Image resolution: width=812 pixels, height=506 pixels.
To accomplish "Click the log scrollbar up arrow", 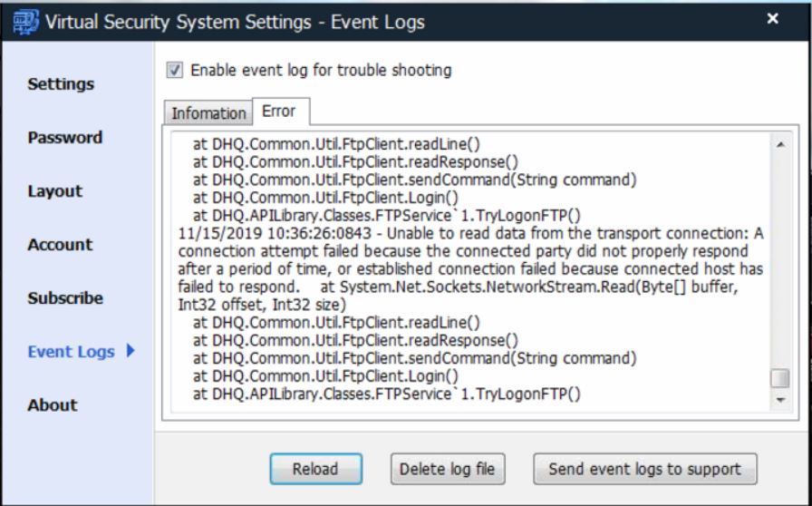I will 779,144.
